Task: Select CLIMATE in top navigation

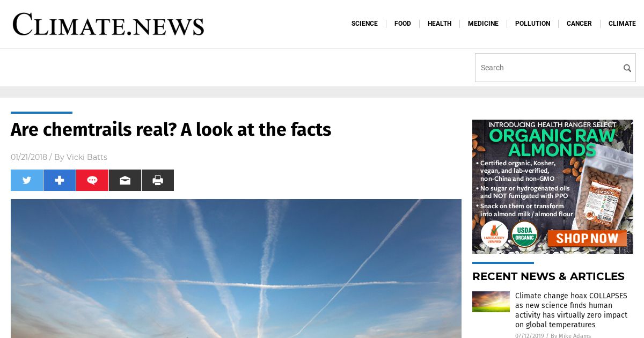Action: point(622,24)
